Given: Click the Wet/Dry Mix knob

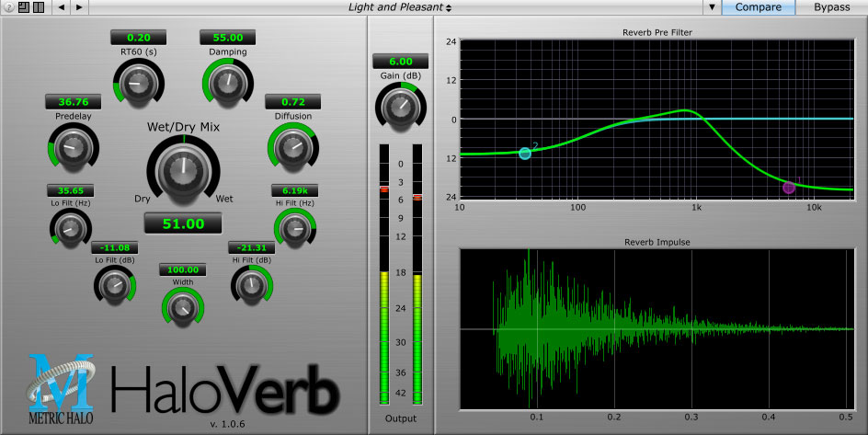Looking at the screenshot, I should 184,170.
